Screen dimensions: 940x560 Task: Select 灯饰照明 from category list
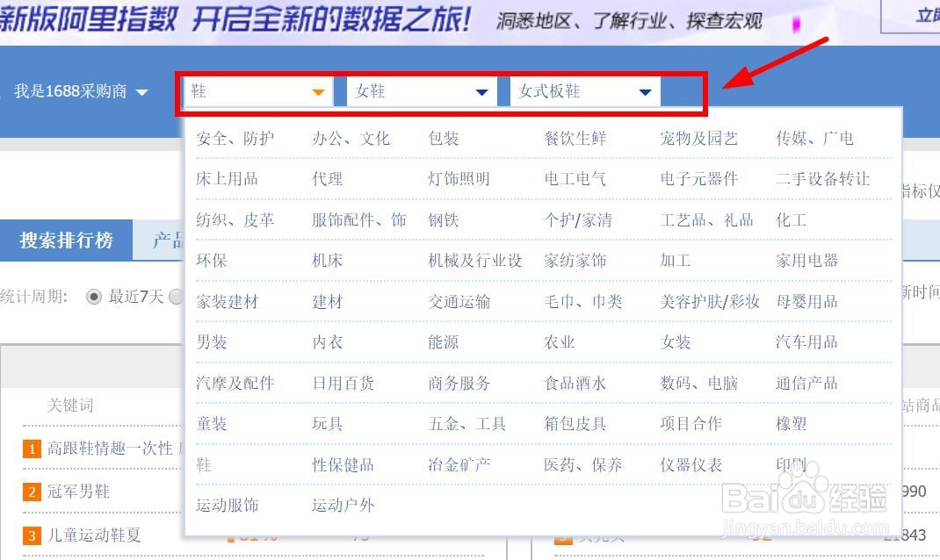(x=459, y=179)
